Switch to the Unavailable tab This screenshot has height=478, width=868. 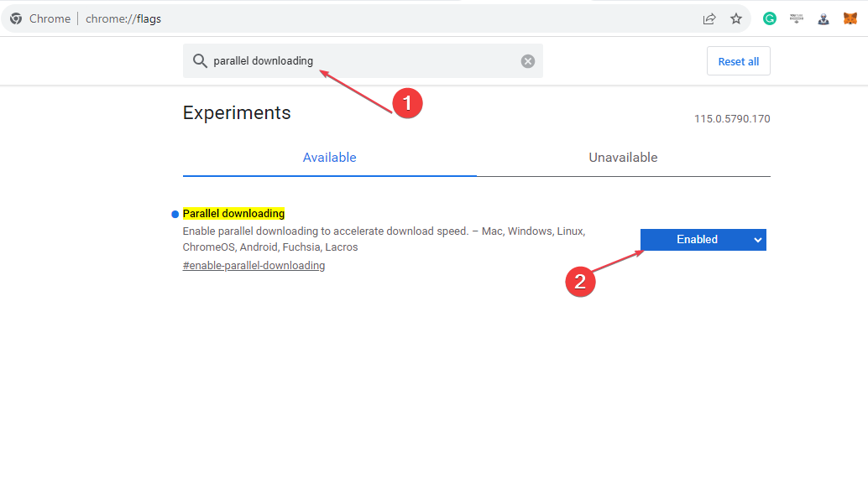click(624, 158)
